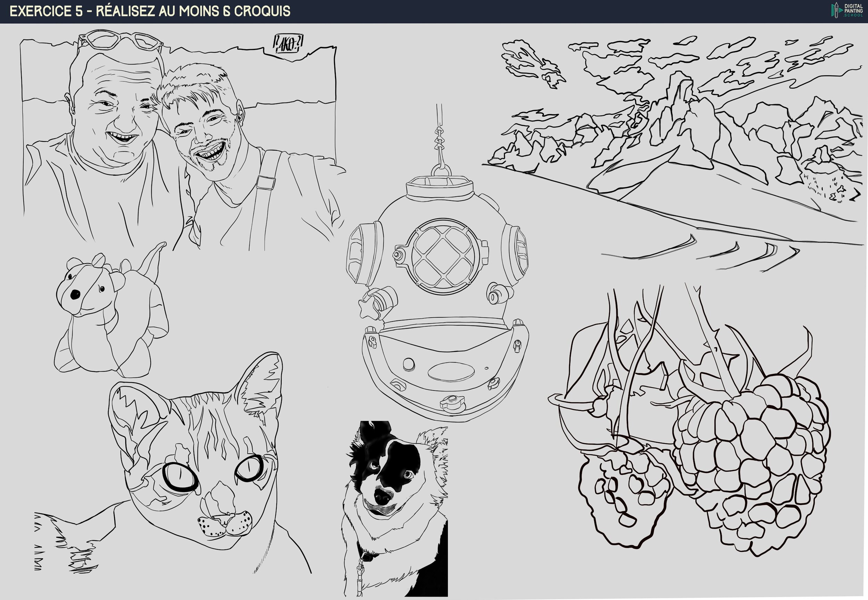
Task: Click the bearded man's suspender buckle
Action: tap(266, 182)
